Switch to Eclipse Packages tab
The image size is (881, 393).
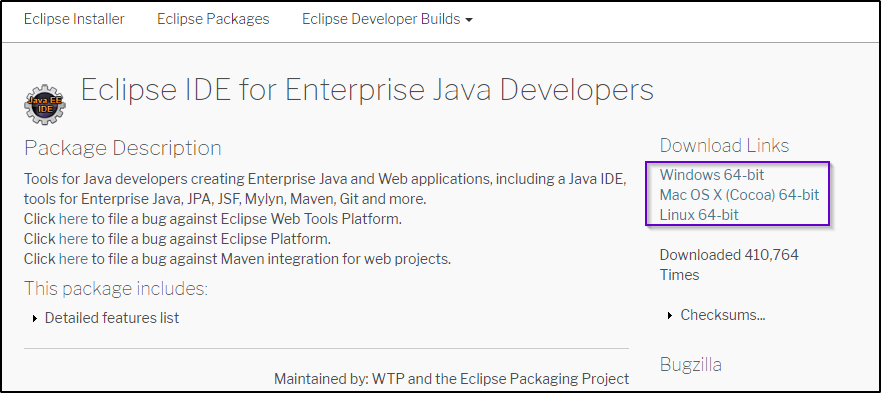coord(213,19)
